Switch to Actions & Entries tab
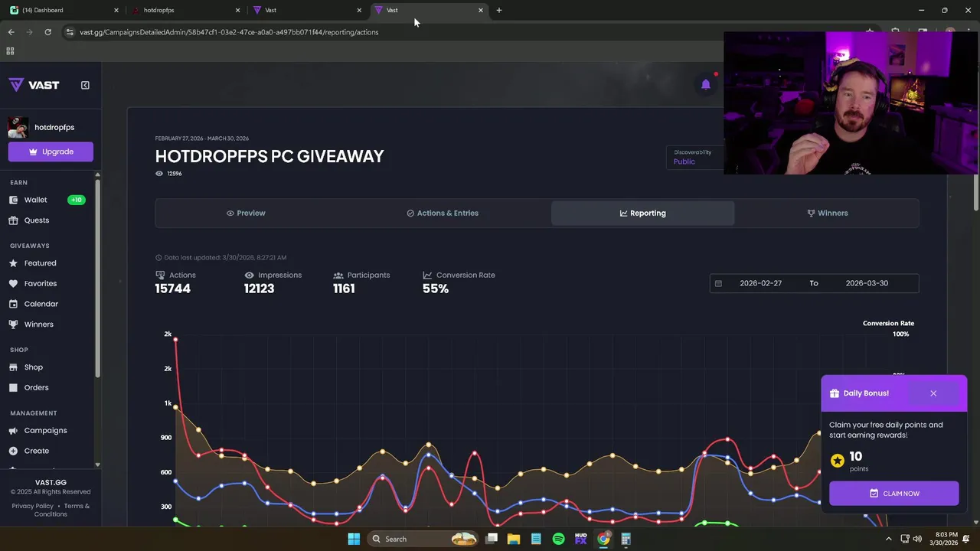The width and height of the screenshot is (980, 551). click(x=443, y=213)
